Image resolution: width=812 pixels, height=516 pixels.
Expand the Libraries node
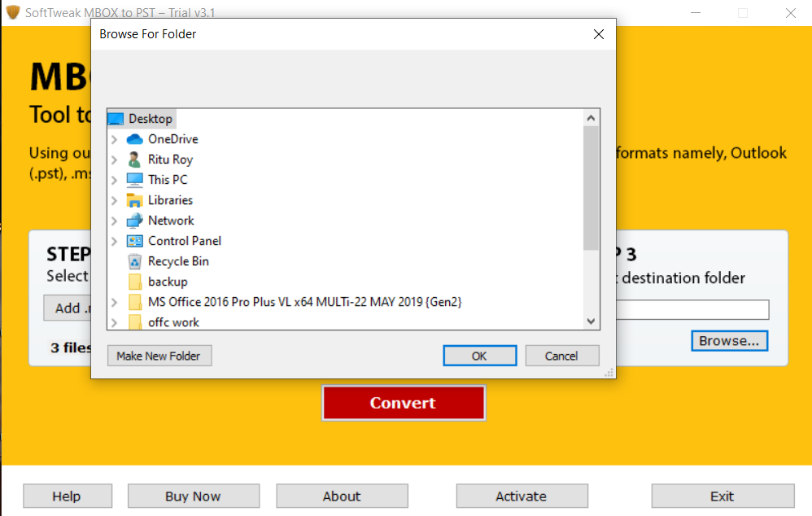coord(115,200)
